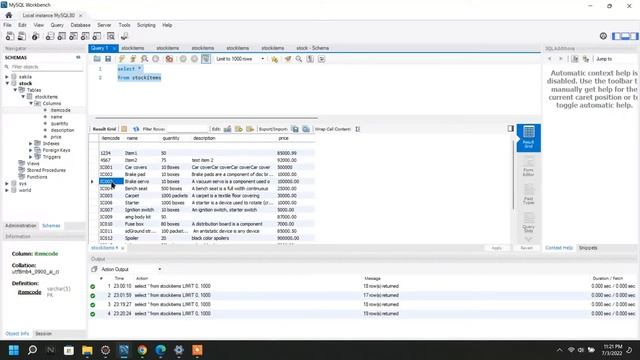Viewport: 640px width, 360px height.
Task: Click the Revert button
Action: coord(527,248)
